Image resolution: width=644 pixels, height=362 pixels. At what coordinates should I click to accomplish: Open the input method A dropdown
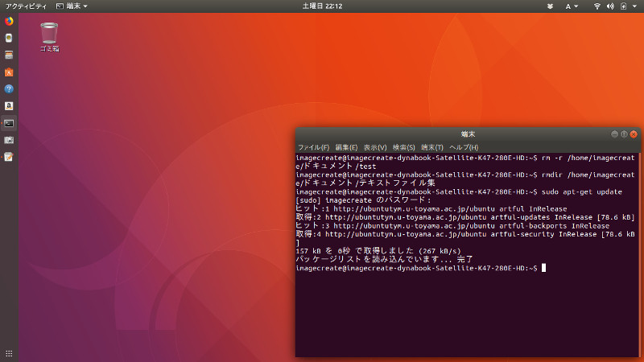pos(572,6)
